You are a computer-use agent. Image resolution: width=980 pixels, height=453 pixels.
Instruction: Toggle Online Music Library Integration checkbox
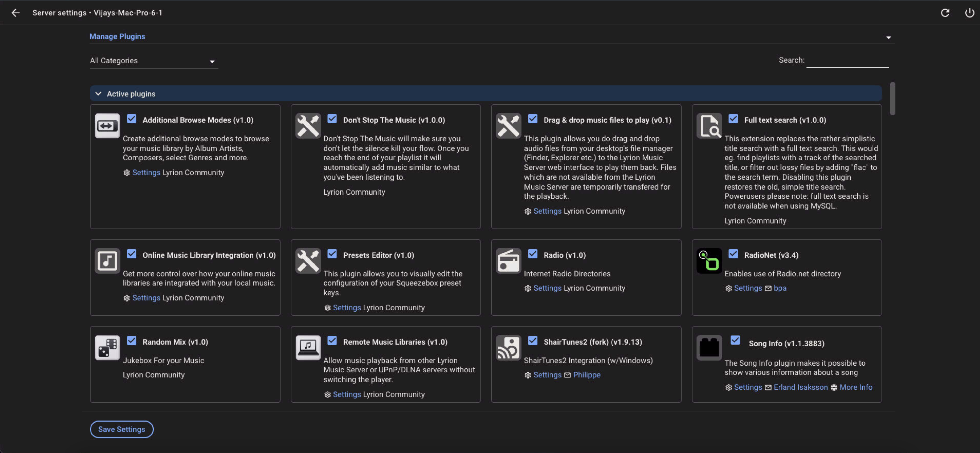[132, 254]
